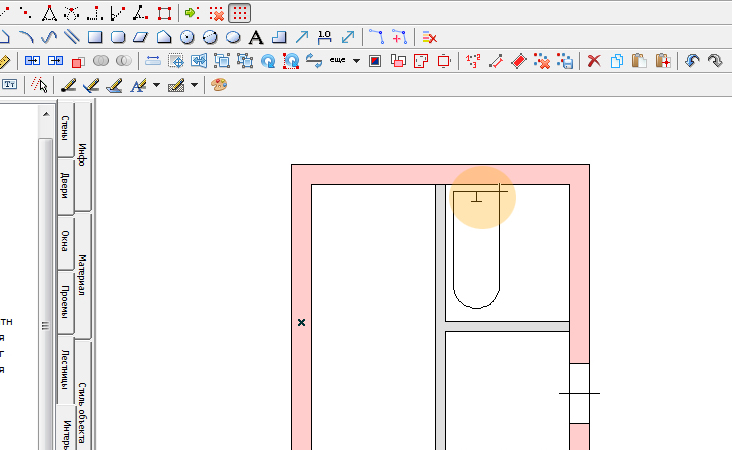Viewport: 732px width, 450px height.
Task: Click the undo arrow icon
Action: click(x=692, y=61)
